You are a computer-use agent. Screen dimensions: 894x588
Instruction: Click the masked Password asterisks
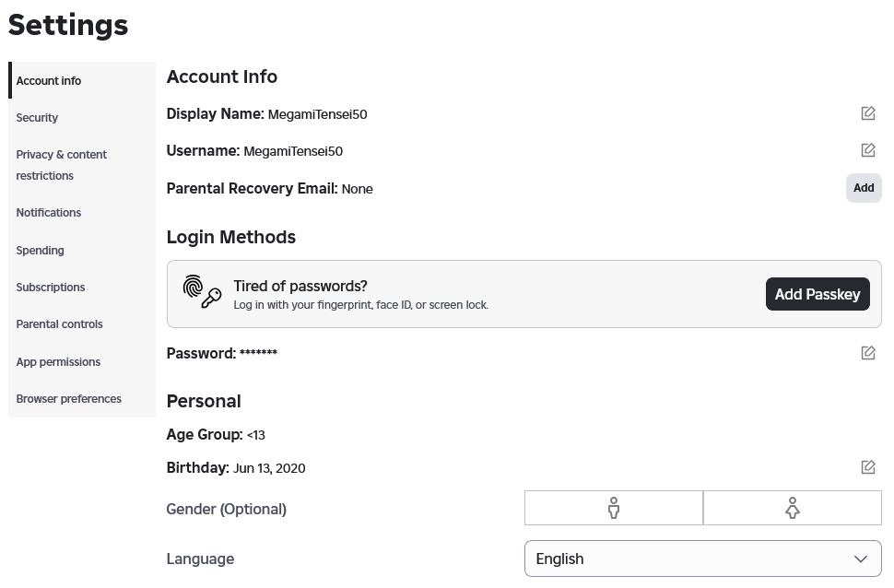point(258,352)
